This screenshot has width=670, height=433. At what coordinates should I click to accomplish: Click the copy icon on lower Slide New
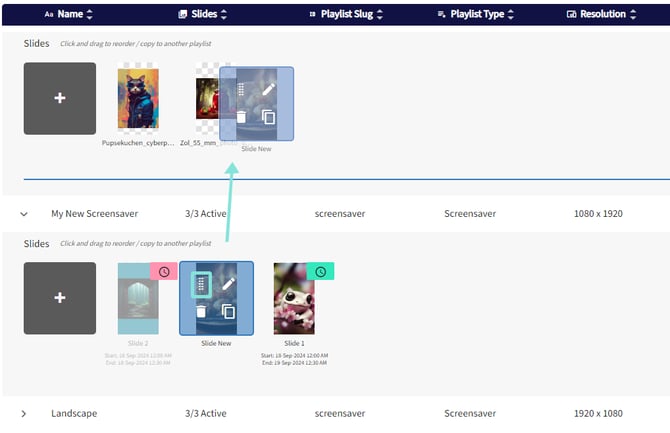coord(229,312)
